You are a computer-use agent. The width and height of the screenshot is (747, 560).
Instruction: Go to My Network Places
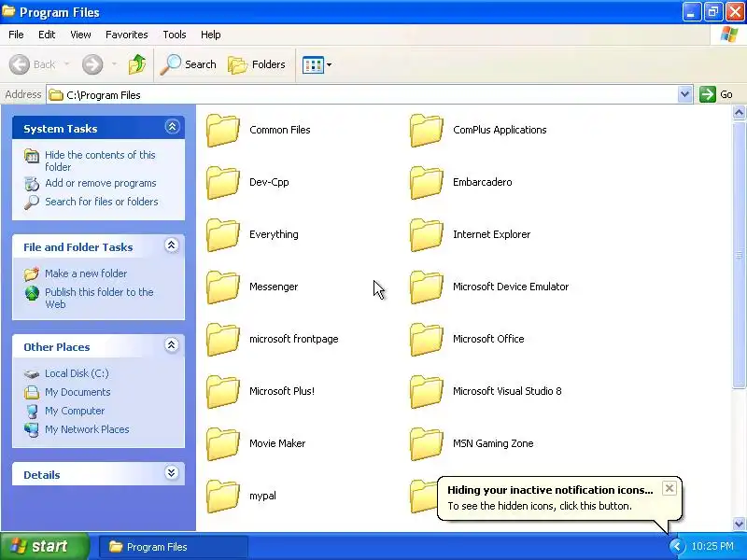(x=87, y=429)
